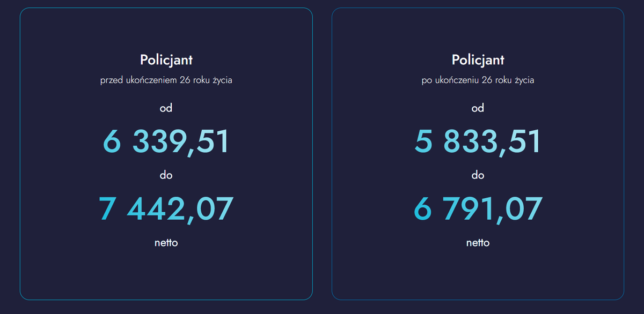644x314 pixels.
Task: Select 'przed ukończeniem 26 roku życia' subtitle
Action: pyautogui.click(x=166, y=80)
